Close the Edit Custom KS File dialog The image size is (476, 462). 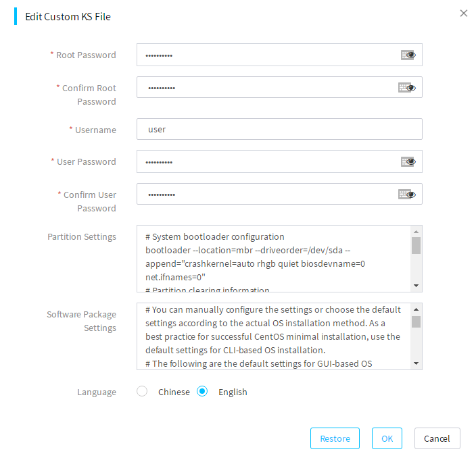point(464,13)
